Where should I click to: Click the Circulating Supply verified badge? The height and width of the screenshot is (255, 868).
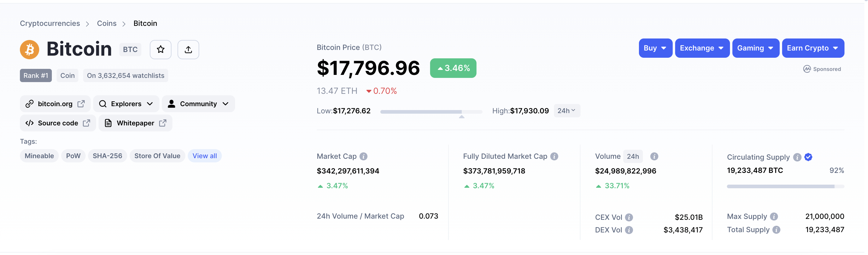tap(808, 157)
